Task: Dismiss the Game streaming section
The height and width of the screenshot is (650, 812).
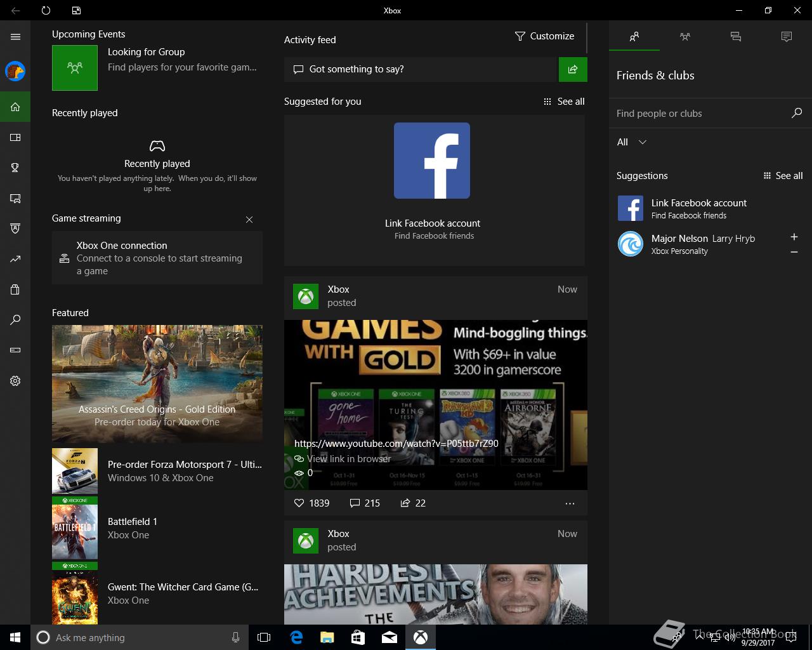Action: (249, 220)
